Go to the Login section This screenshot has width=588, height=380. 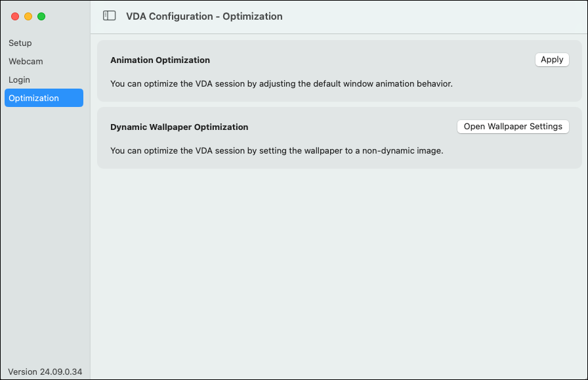point(20,79)
